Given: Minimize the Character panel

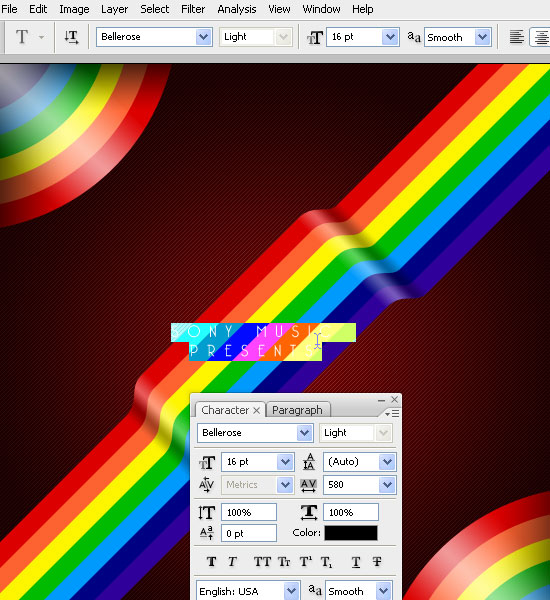Looking at the screenshot, I should pos(381,400).
